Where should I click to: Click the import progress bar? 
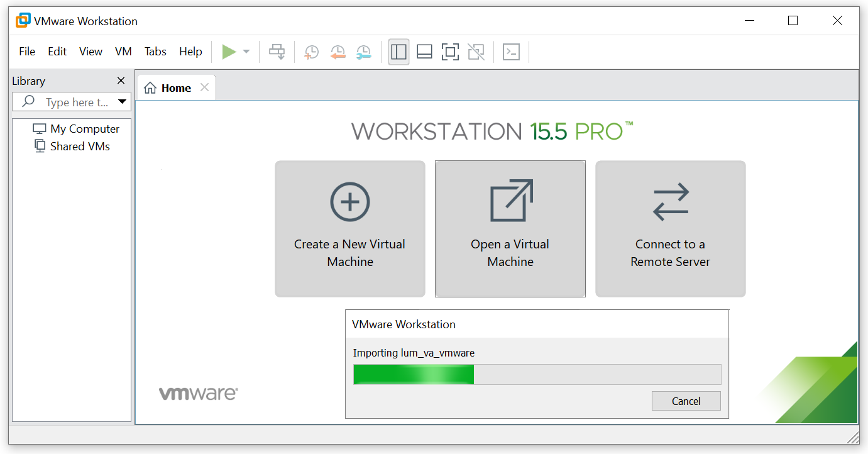pos(537,374)
